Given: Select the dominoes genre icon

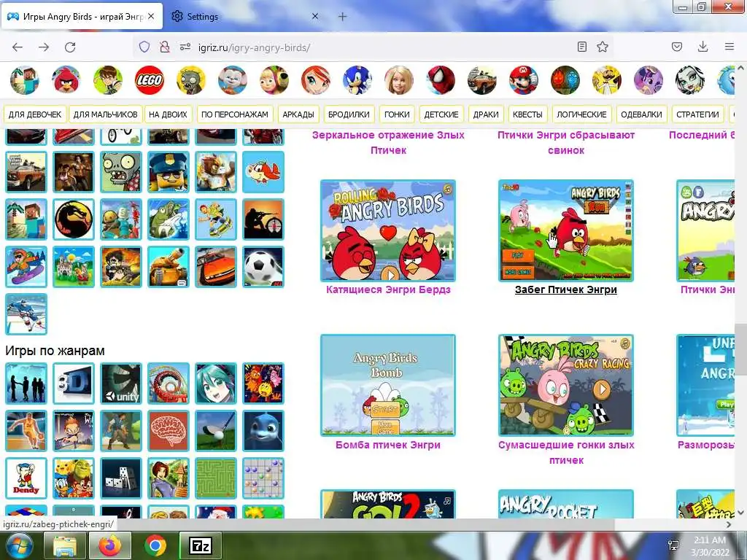Looking at the screenshot, I should coord(121,478).
